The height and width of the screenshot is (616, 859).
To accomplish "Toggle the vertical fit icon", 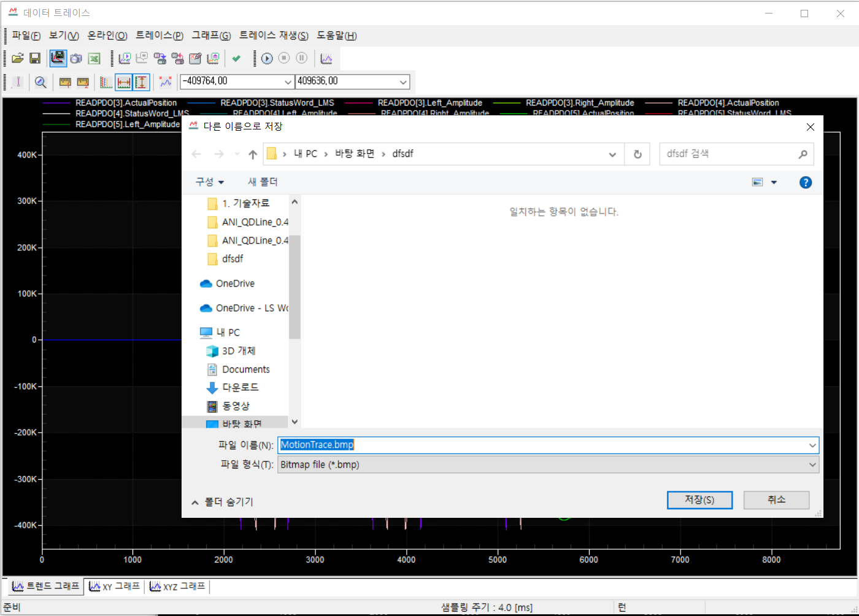I will [142, 82].
